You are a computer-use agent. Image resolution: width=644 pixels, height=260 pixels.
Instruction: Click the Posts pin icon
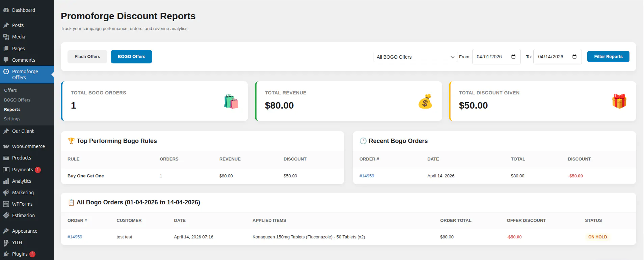(6, 25)
